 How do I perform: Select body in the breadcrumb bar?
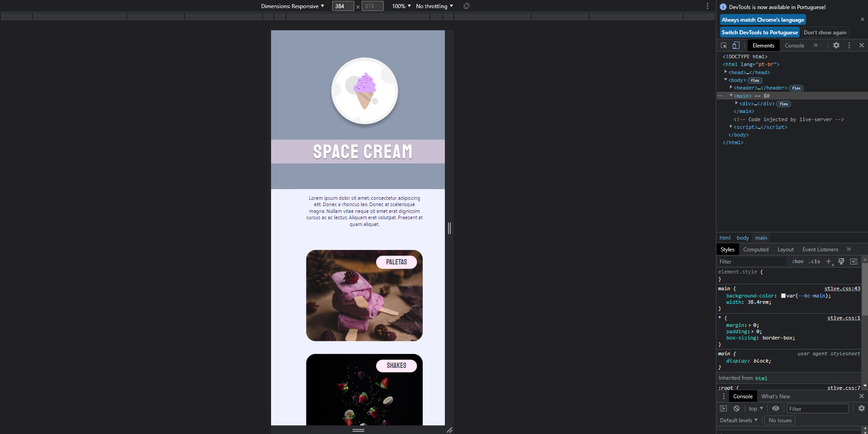coord(743,238)
